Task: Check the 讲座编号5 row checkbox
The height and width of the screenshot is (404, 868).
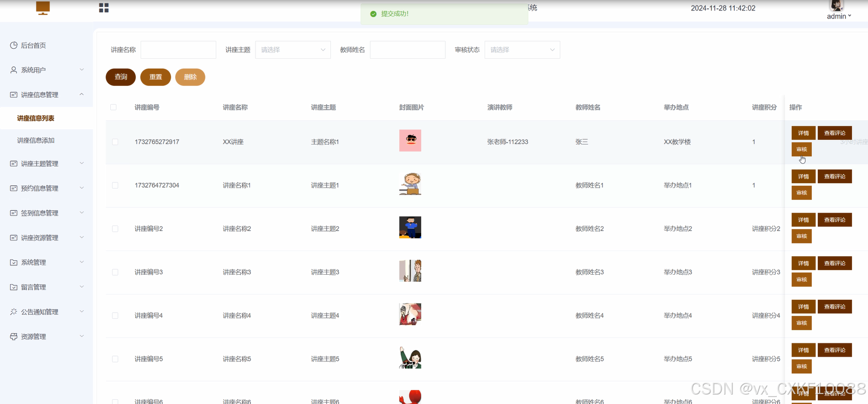Action: coord(115,359)
